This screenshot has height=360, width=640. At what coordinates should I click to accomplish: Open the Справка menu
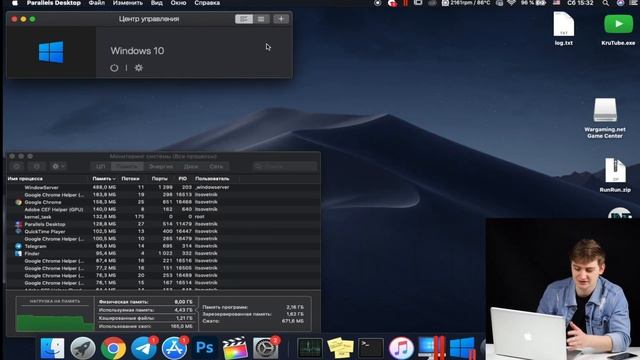pos(207,3)
